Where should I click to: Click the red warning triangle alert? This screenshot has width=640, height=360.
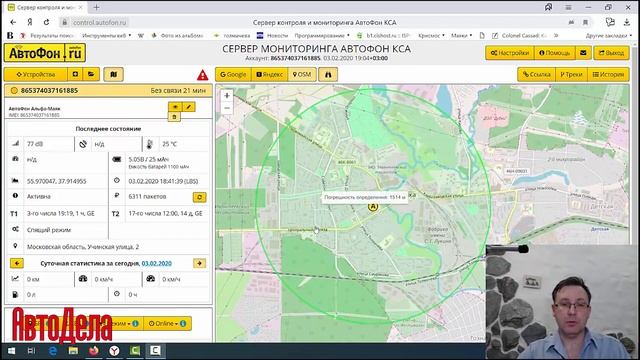coord(202,75)
